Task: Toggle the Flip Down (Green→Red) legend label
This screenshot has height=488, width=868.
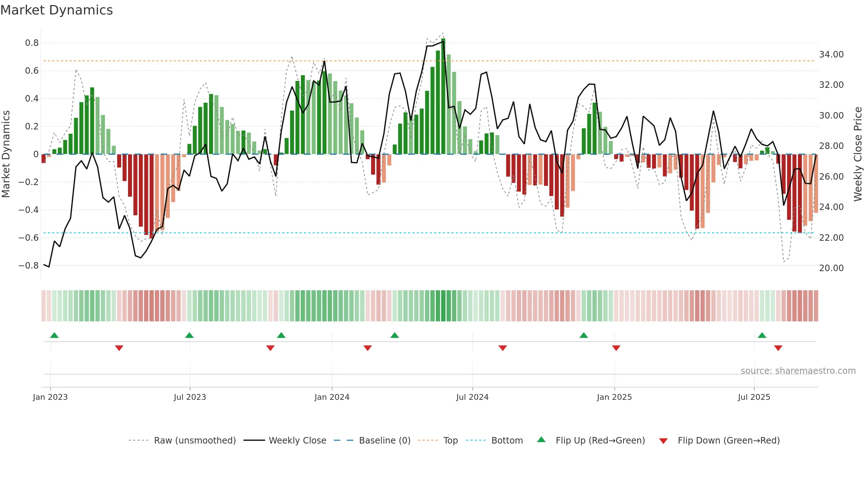Action: pyautogui.click(x=729, y=440)
